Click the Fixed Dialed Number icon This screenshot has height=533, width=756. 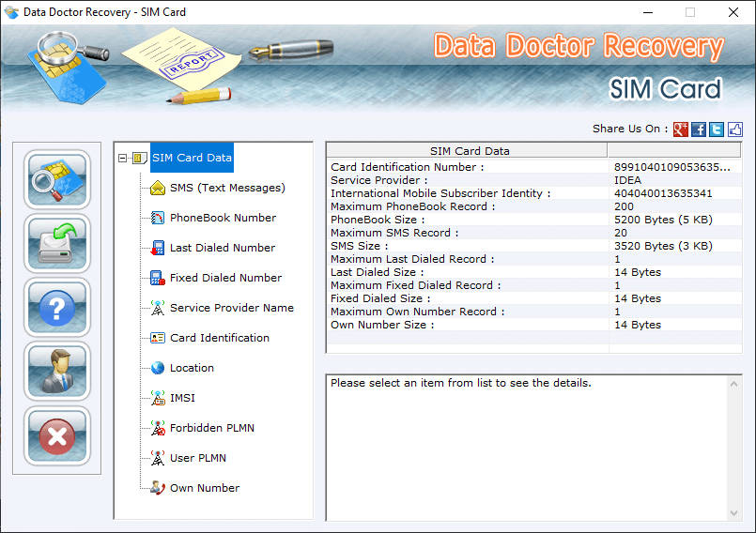[158, 278]
